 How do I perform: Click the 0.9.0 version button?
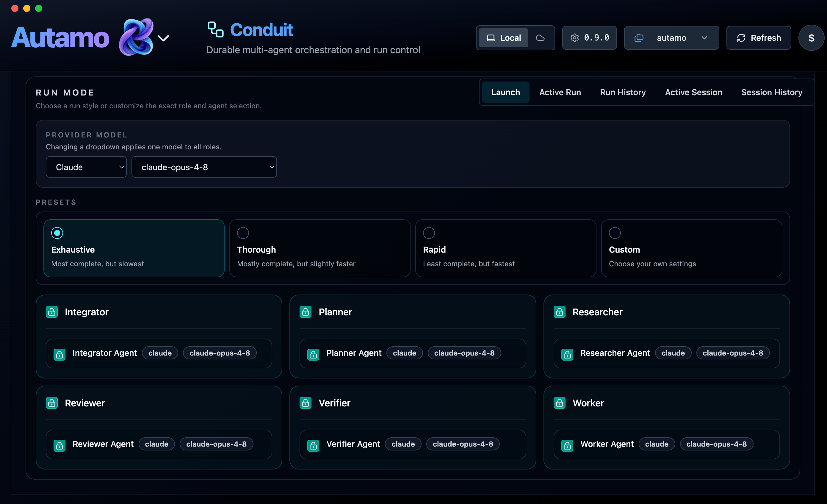589,37
